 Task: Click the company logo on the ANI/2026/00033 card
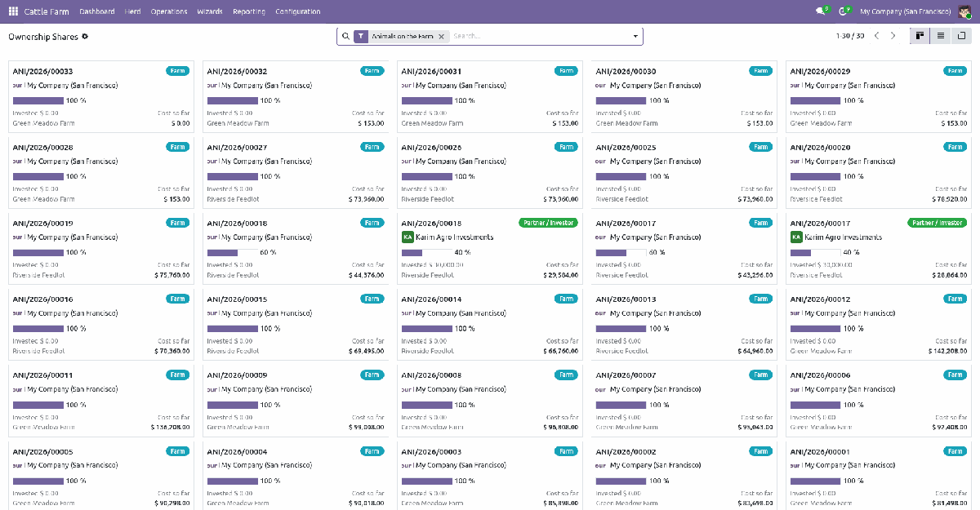point(17,86)
